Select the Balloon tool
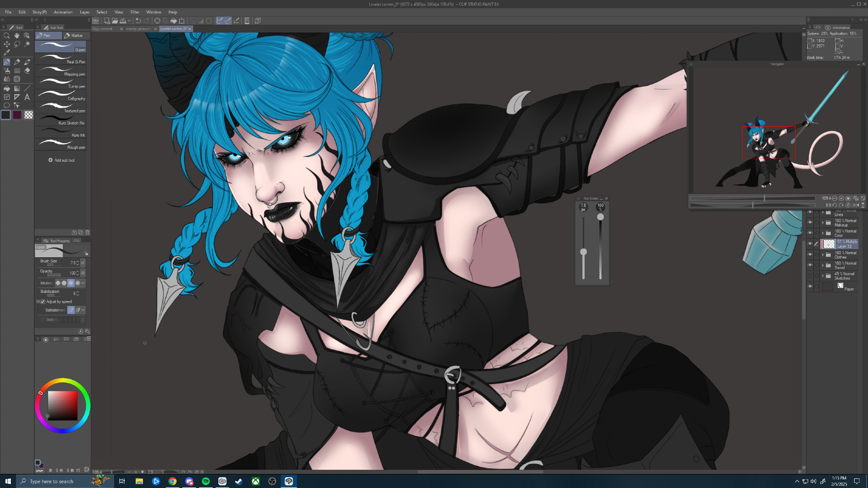The image size is (868, 488). pyautogui.click(x=7, y=106)
